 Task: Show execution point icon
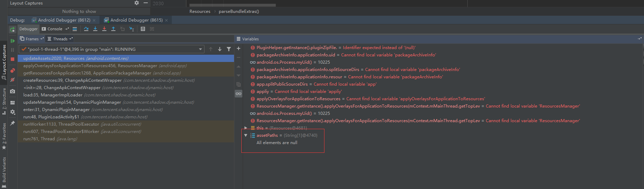[75, 29]
